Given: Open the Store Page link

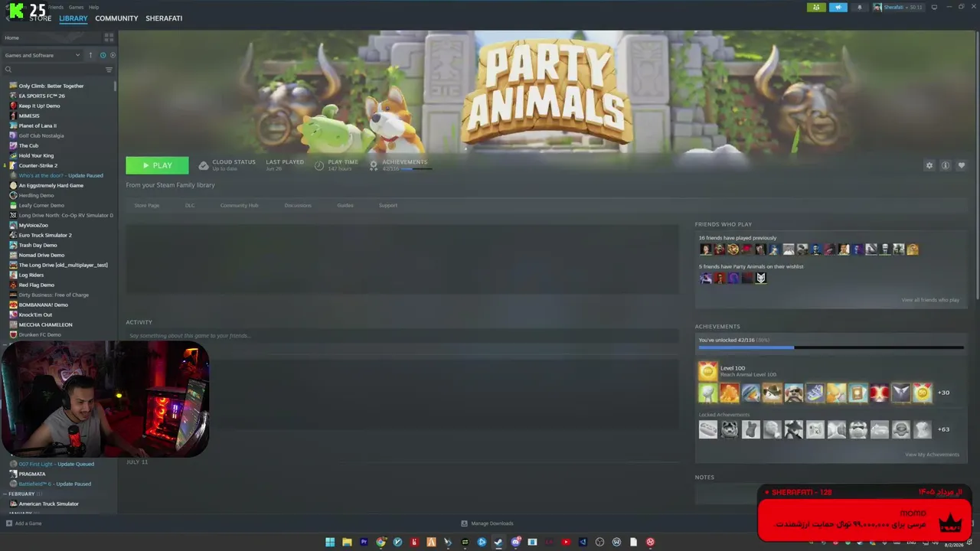Looking at the screenshot, I should coord(147,205).
